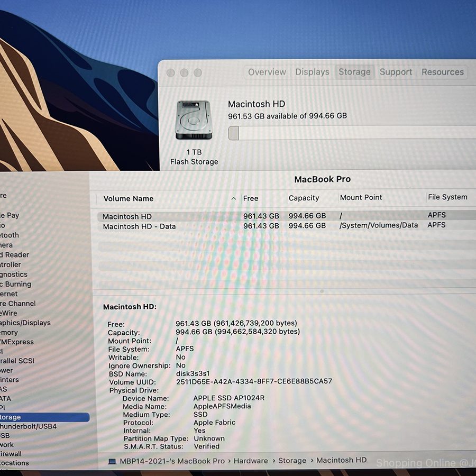Click the S.M.A.R.T. Status Verified value

coord(206,446)
